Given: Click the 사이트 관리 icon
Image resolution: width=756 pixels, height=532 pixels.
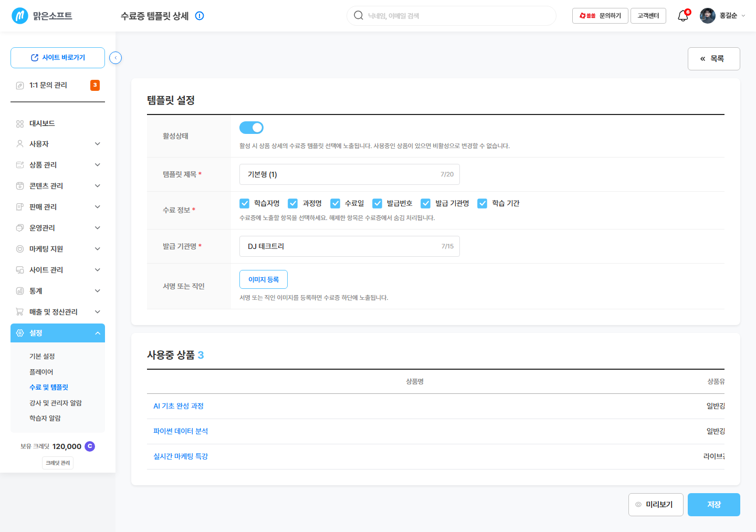Looking at the screenshot, I should click(20, 270).
